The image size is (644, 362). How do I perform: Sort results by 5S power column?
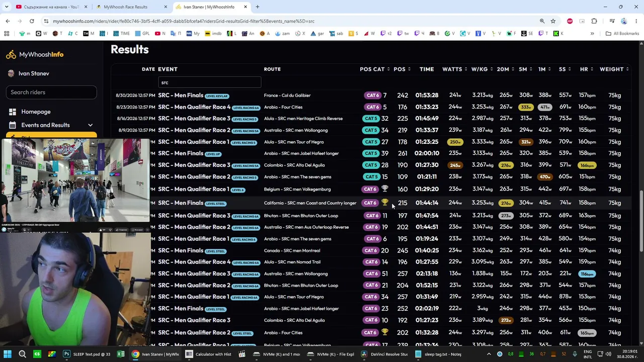(x=565, y=69)
